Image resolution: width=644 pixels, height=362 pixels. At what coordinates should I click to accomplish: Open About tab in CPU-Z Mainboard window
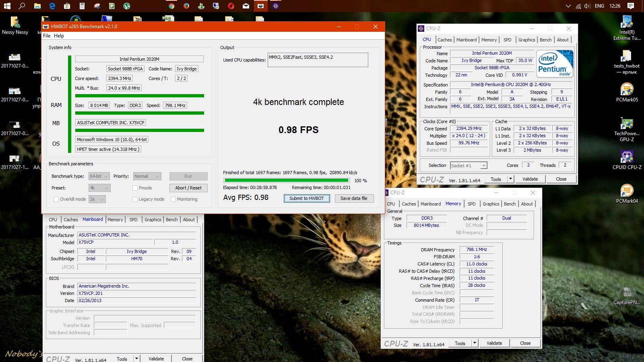click(x=189, y=220)
